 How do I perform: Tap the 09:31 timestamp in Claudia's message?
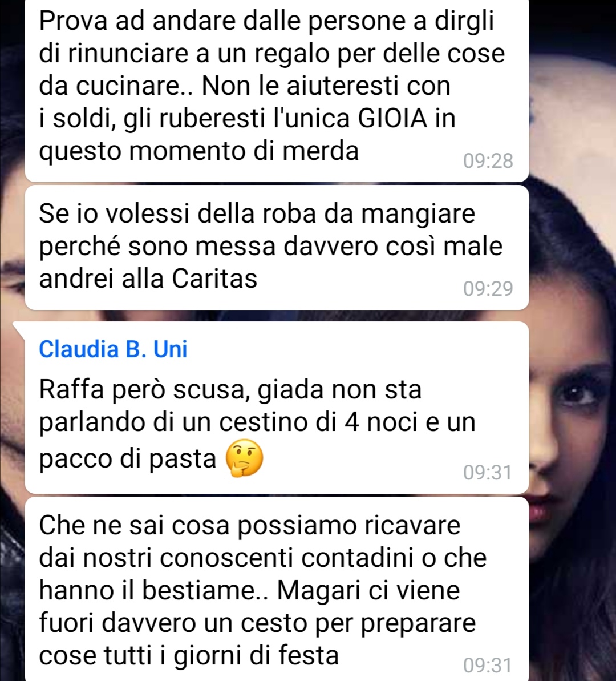click(x=488, y=473)
